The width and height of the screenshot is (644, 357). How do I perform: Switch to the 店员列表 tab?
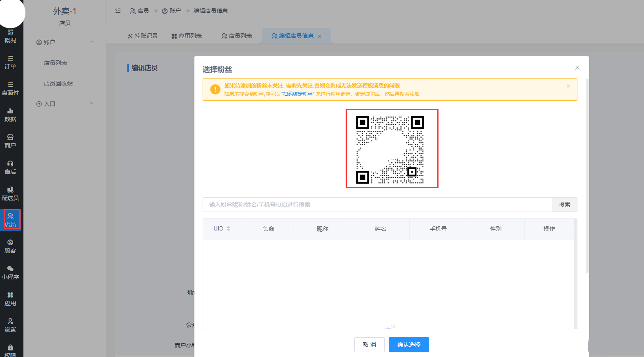[x=237, y=36]
